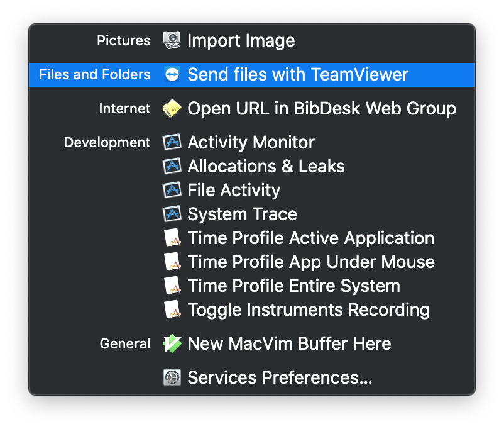Click the TeamViewer icon
Screen dimensions: 504x429
[x=172, y=75]
